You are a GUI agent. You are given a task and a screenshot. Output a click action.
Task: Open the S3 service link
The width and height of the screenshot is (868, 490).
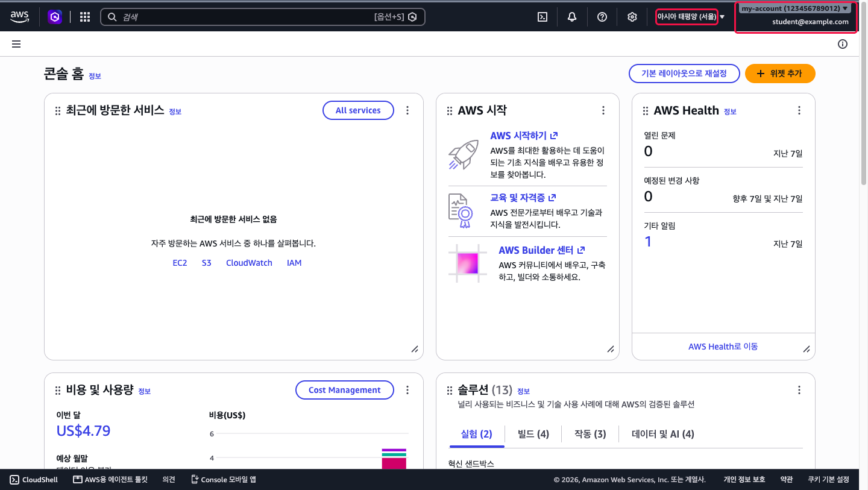(x=207, y=263)
